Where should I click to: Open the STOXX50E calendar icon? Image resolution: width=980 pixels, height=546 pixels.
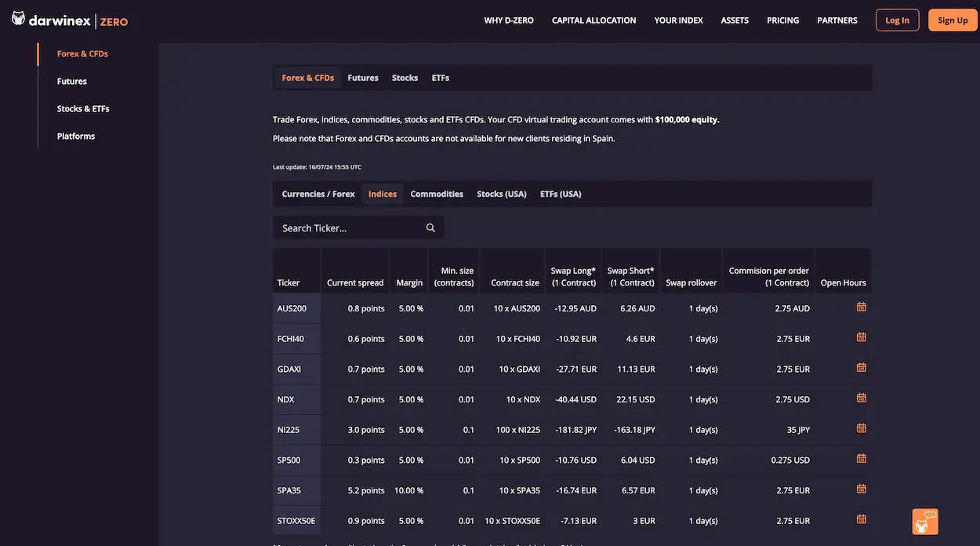[861, 518]
